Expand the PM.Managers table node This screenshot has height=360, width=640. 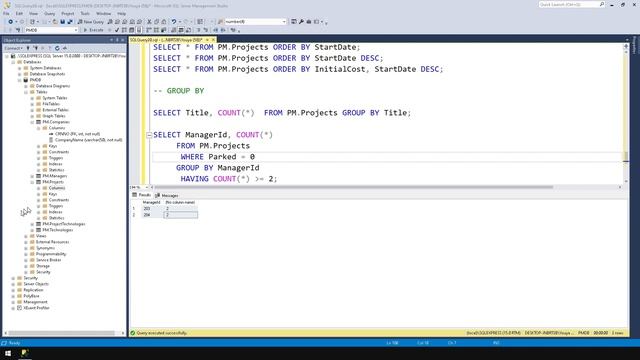pyautogui.click(x=32, y=176)
